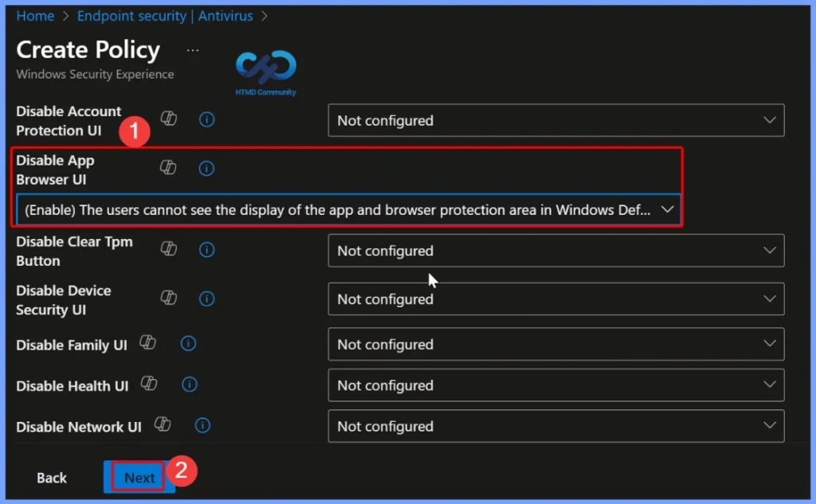Click the info icon for Disable Network UI
The width and height of the screenshot is (816, 504).
[202, 425]
